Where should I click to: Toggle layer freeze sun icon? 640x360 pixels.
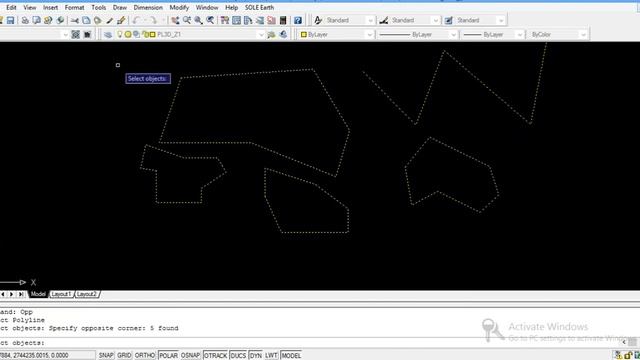128,35
